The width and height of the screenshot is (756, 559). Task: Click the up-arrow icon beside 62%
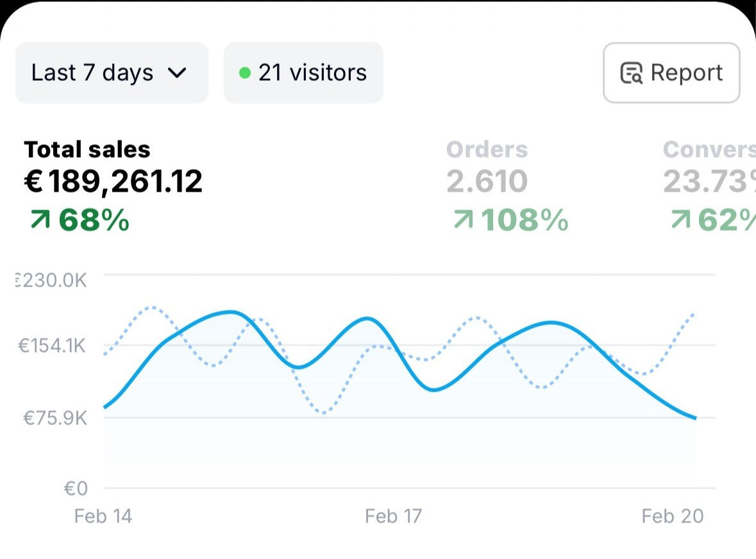click(x=680, y=221)
